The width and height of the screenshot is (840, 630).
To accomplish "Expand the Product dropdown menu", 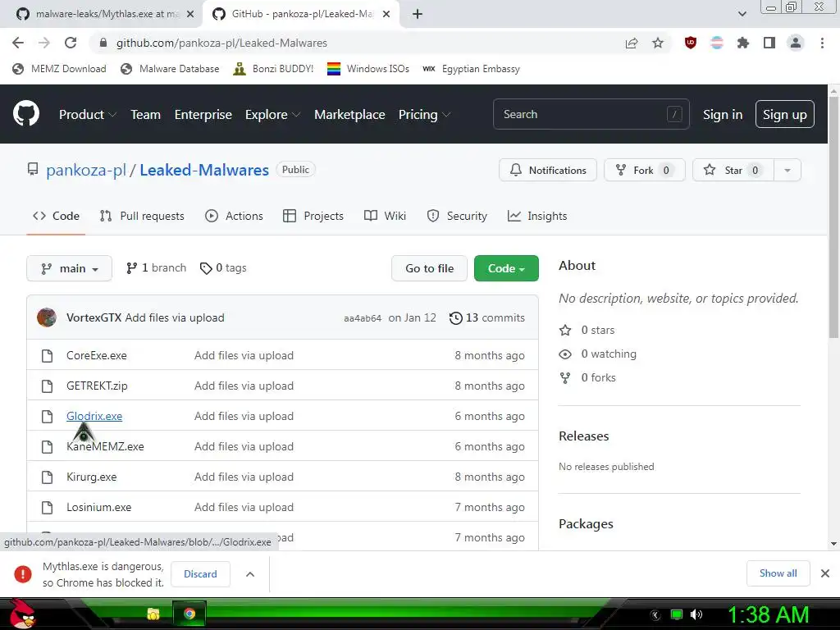I will pyautogui.click(x=88, y=115).
